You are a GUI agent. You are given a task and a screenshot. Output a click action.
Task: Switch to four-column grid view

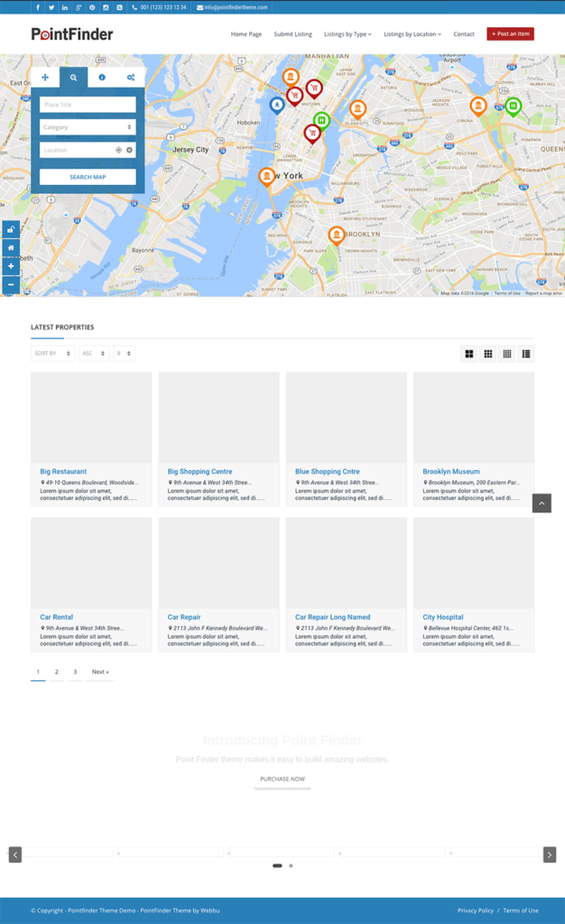click(506, 354)
